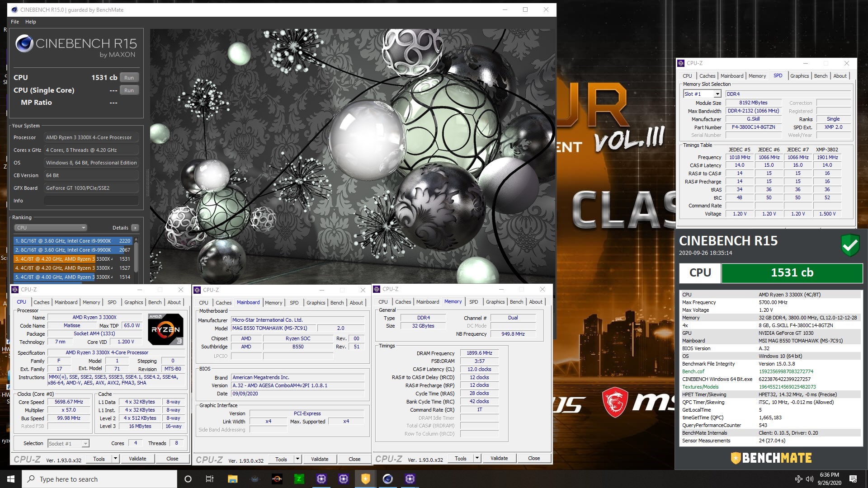Click the SPD CPU-Z window title icon
Viewport: 868px width, 488px height.
coord(681,63)
